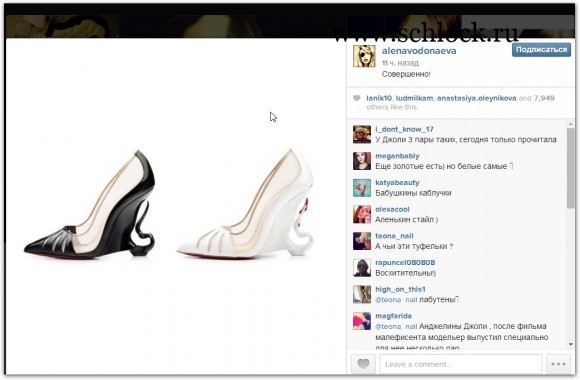Screen dimensions: 580x380
Task: Open anastasiya.oleynikova liker profile link
Action: click(476, 98)
